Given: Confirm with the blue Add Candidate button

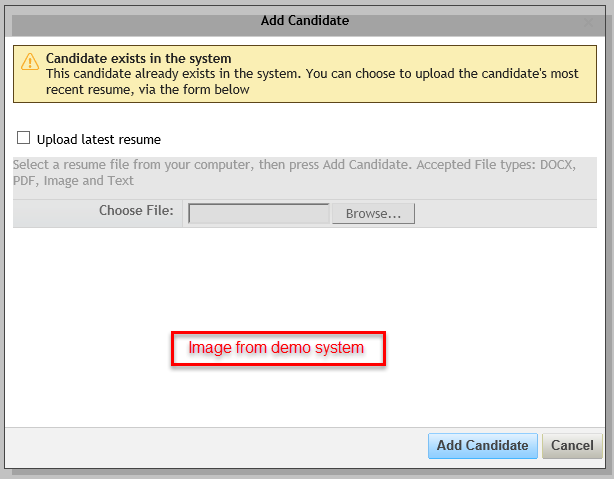Looking at the screenshot, I should pyautogui.click(x=482, y=446).
